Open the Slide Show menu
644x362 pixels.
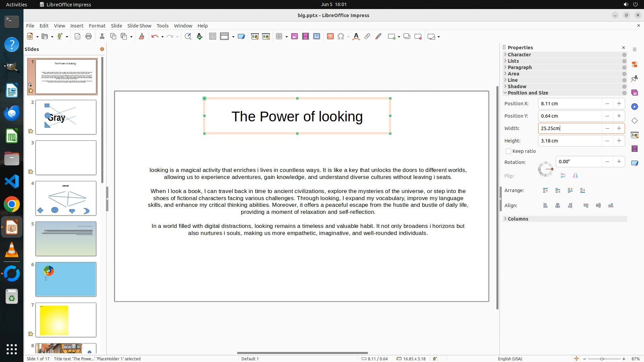pos(139,26)
